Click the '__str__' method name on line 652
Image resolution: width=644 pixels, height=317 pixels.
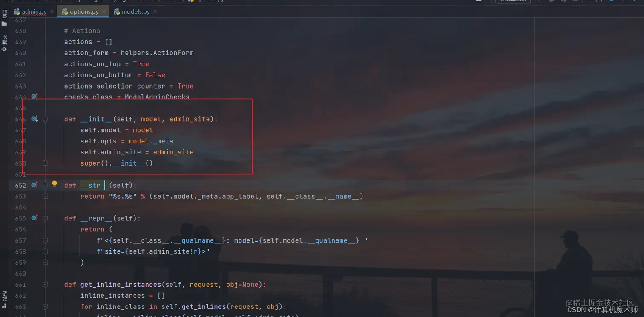[x=95, y=186]
